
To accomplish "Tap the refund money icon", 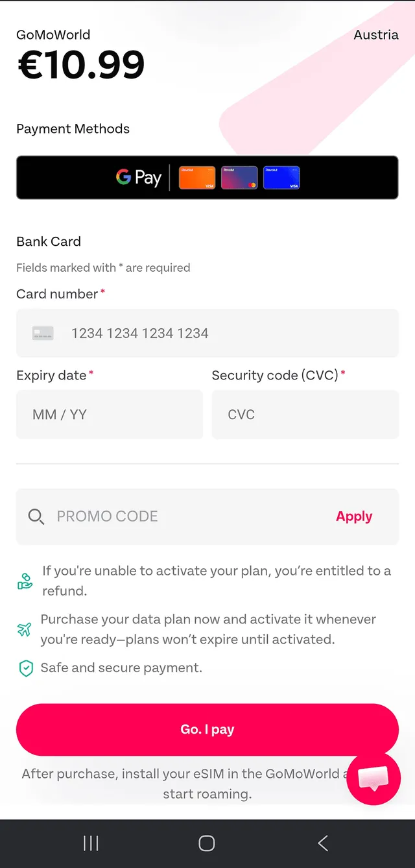I will (24, 581).
